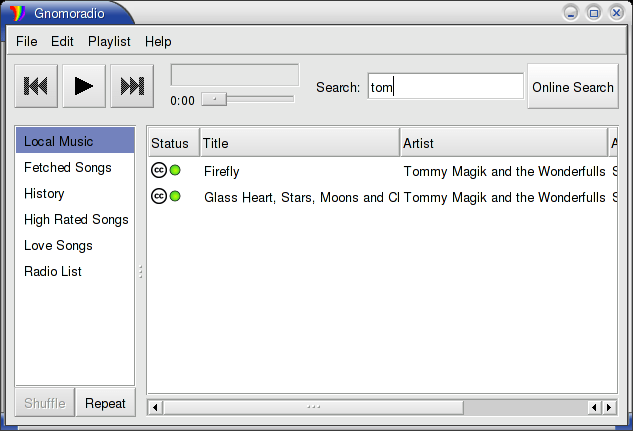The width and height of the screenshot is (633, 431).
Task: Sort songs by Artist column header
Action: click(x=503, y=144)
